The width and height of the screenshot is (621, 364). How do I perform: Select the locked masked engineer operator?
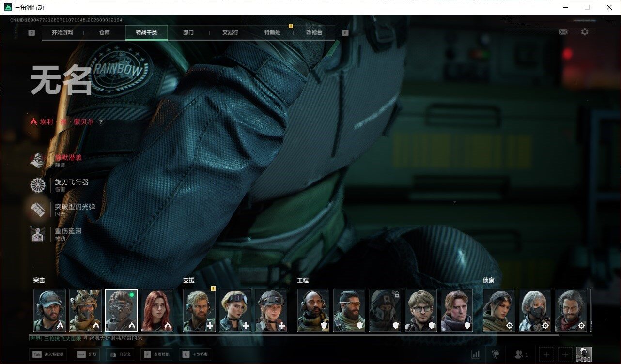385,310
